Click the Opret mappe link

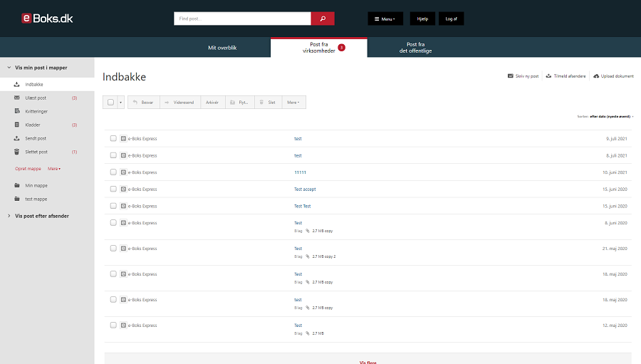[x=28, y=169]
